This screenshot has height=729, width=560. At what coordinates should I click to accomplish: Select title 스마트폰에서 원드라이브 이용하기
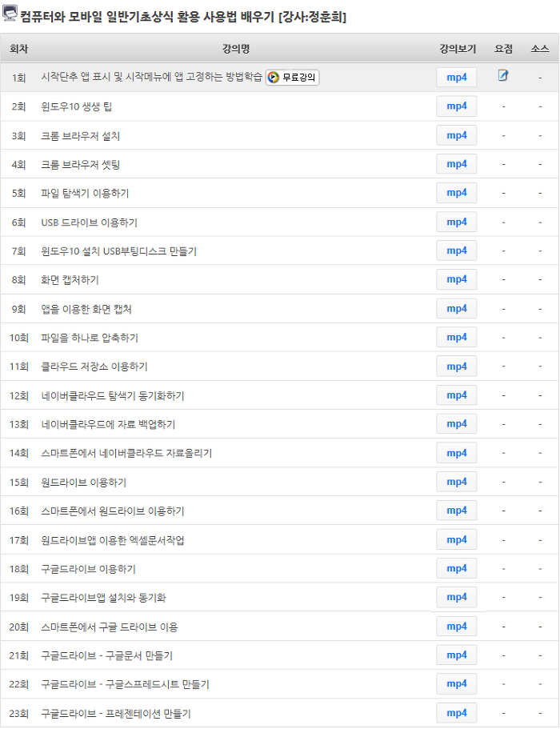113,511
